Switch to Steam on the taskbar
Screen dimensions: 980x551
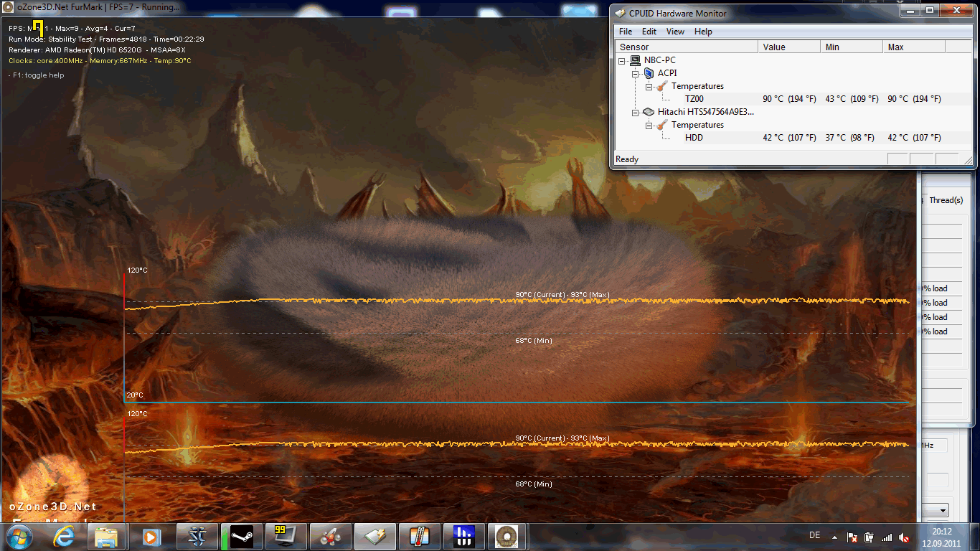click(242, 537)
